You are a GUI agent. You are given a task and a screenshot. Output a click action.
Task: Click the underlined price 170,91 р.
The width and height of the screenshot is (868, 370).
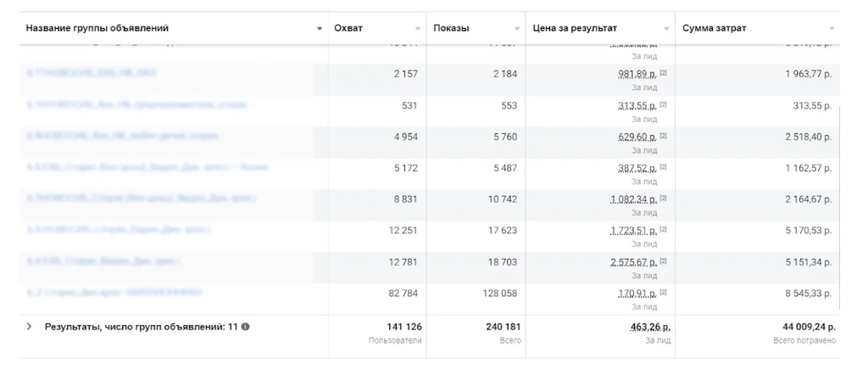point(637,293)
